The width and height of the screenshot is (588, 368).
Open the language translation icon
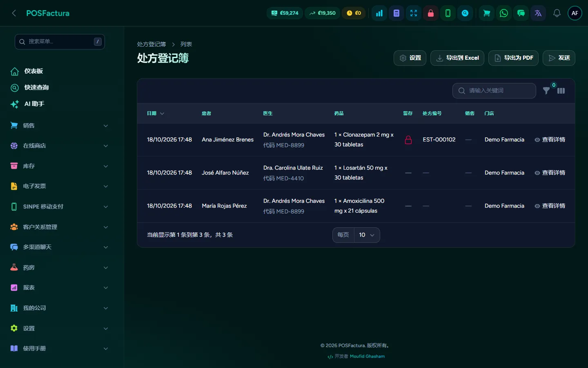538,13
